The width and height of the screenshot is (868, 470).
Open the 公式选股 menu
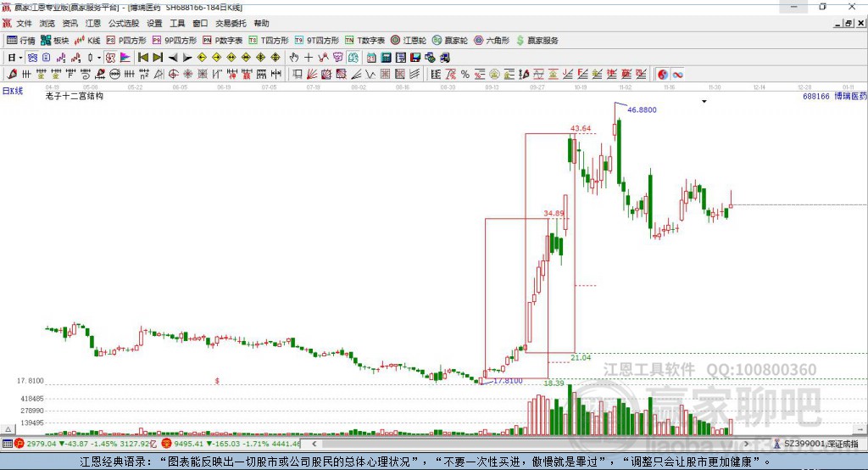[124, 23]
